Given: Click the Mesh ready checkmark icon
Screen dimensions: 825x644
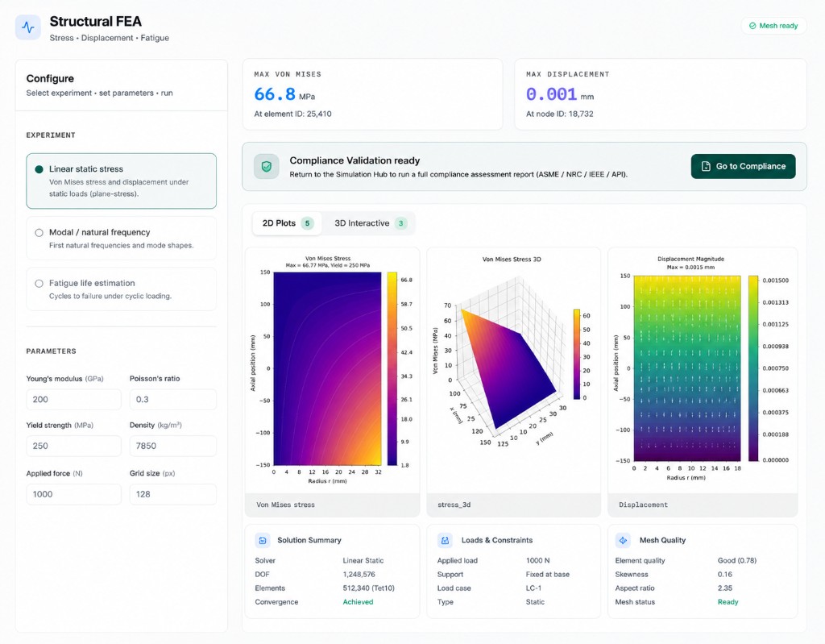Looking at the screenshot, I should 752,26.
